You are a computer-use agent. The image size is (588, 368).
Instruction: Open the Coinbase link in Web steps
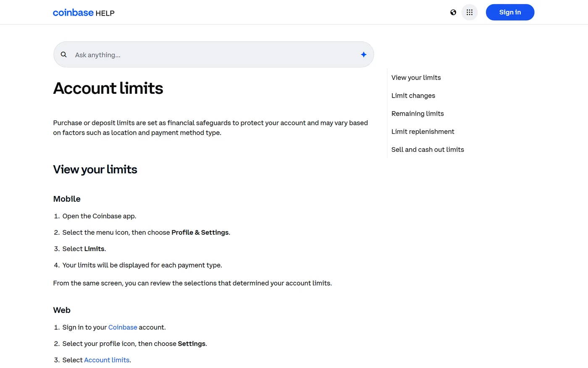(x=123, y=327)
